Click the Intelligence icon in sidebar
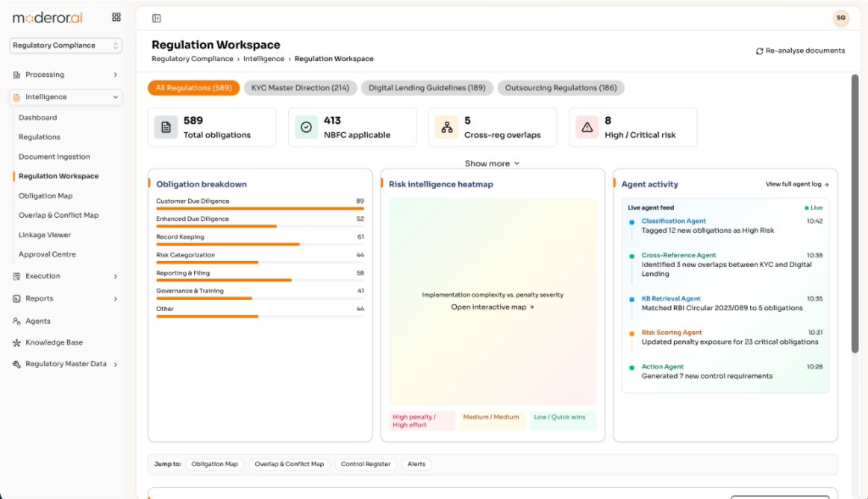 (x=17, y=97)
